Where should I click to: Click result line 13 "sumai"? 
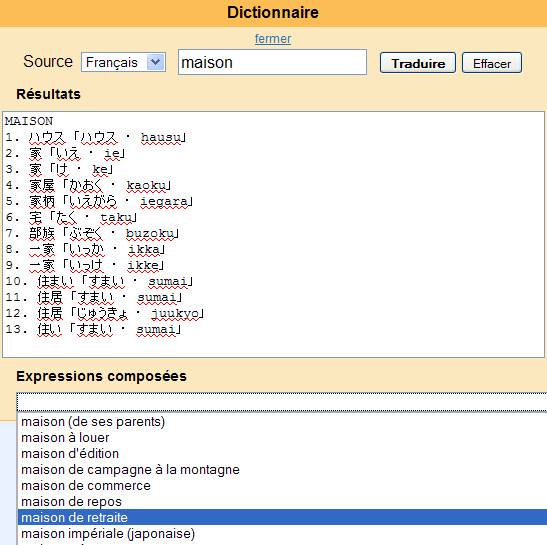[93, 330]
